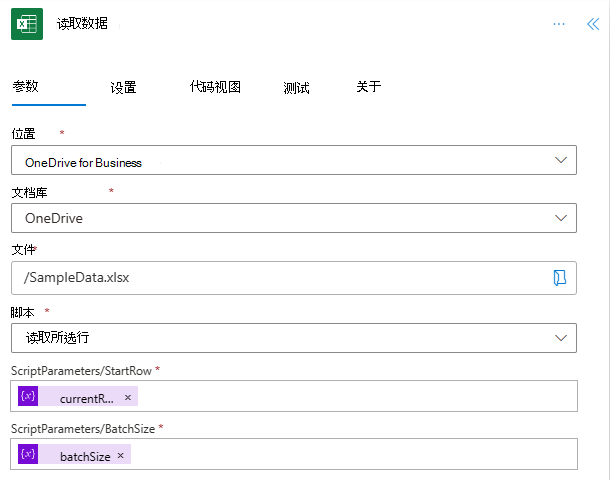Screen dimensions: 610x480
Task: Open the ellipsis more options menu
Action: pos(559,24)
